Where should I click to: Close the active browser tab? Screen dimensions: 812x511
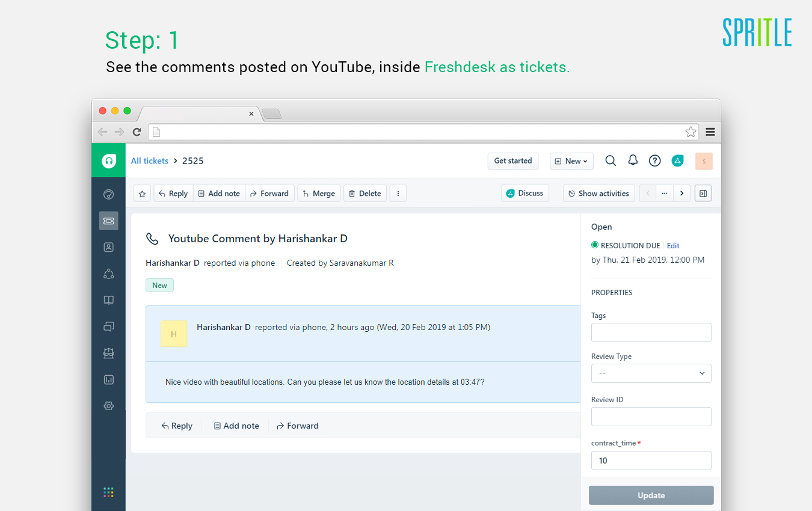point(251,114)
